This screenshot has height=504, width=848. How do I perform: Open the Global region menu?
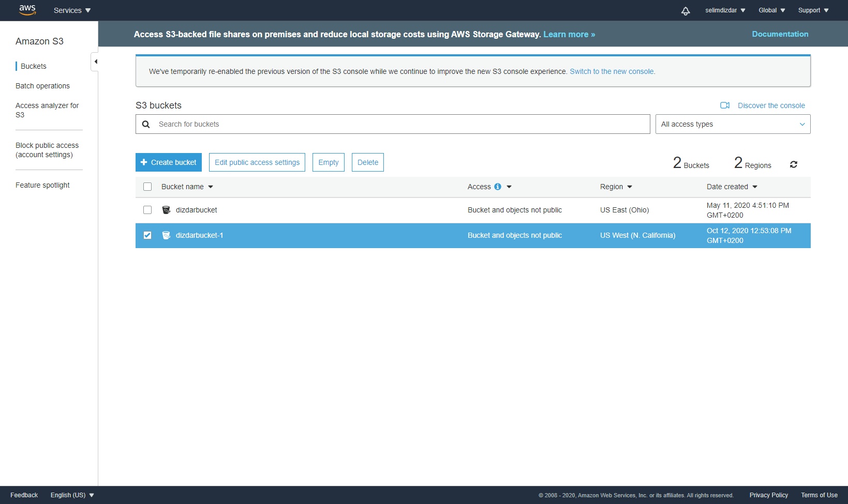771,10
